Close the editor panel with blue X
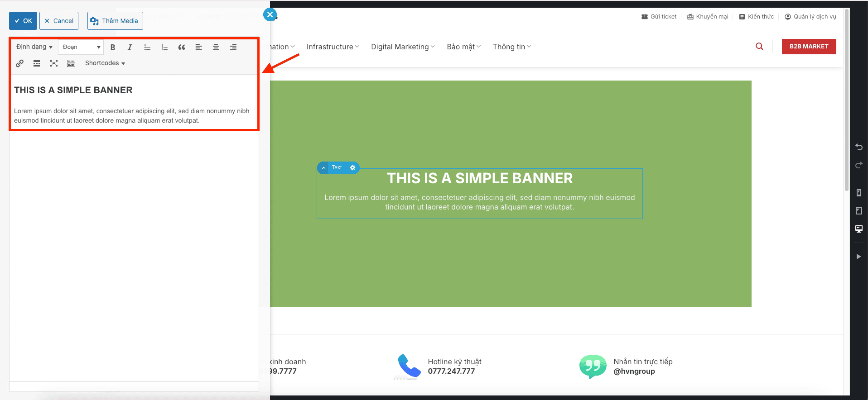Viewport: 868px width, 400px height. (270, 14)
